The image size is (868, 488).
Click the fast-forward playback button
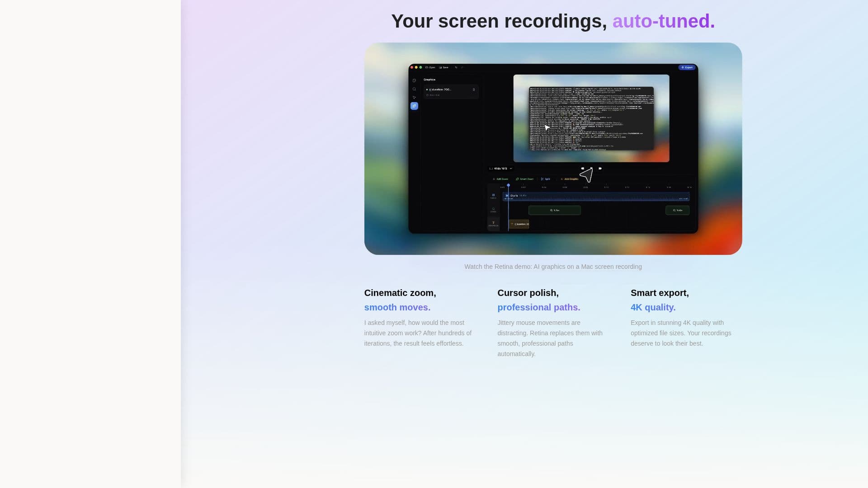(600, 169)
